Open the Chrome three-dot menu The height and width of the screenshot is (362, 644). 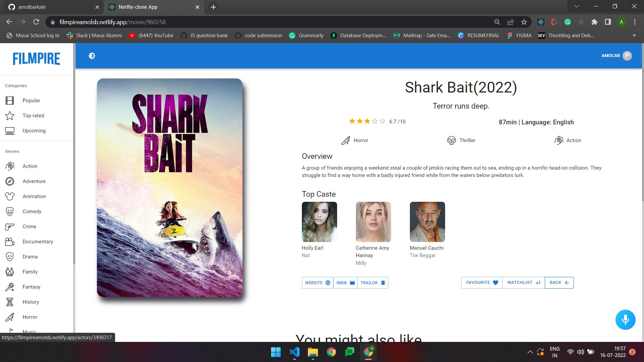click(635, 22)
